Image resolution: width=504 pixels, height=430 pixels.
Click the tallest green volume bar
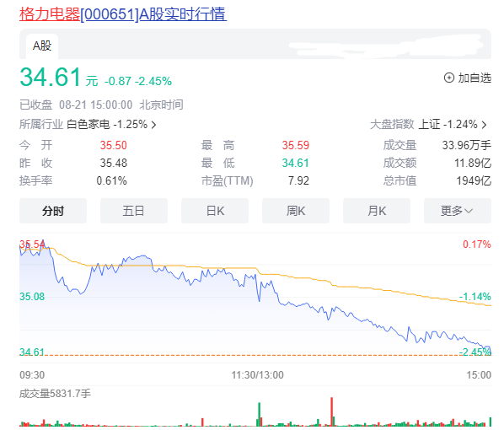pos(259,415)
